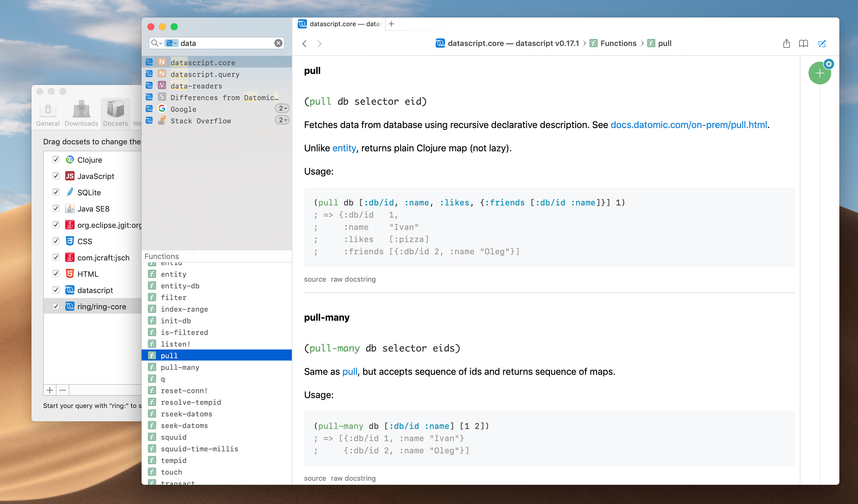The image size is (858, 504).
Task: Select reset-conn! function in list
Action: point(217,391)
